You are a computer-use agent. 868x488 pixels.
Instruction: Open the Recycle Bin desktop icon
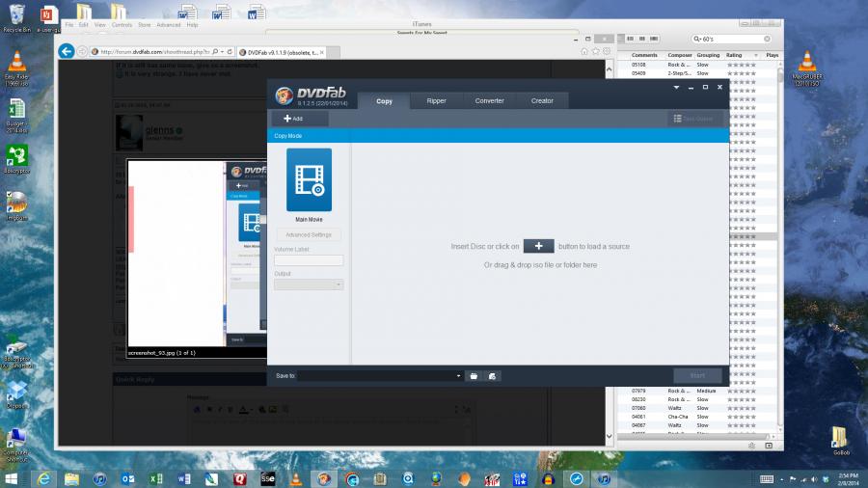click(x=16, y=18)
